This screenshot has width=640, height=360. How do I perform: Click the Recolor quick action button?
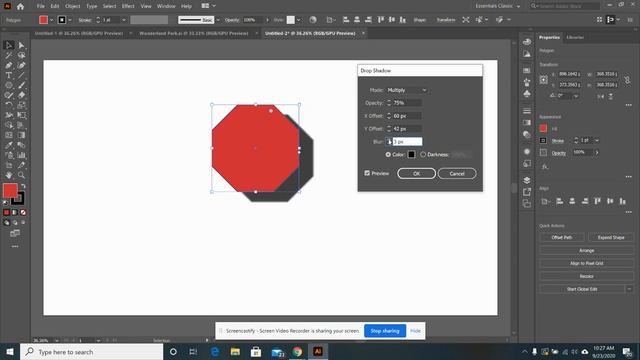(587, 276)
